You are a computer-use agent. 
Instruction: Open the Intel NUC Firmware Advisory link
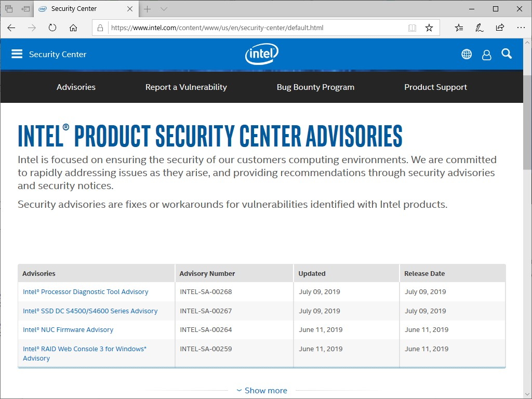[68, 329]
